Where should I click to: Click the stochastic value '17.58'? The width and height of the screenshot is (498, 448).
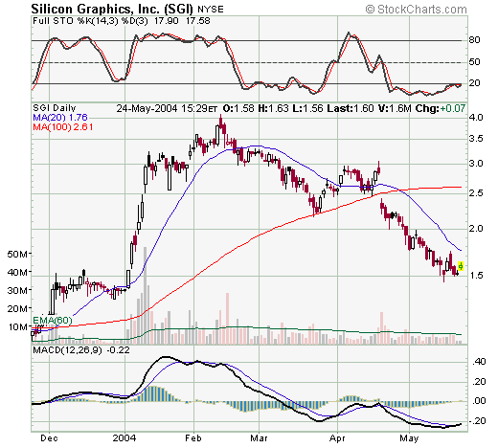(x=198, y=21)
